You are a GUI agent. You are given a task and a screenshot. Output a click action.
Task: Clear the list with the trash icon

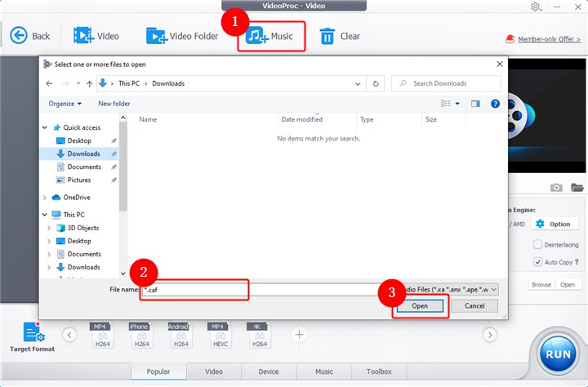tap(327, 37)
